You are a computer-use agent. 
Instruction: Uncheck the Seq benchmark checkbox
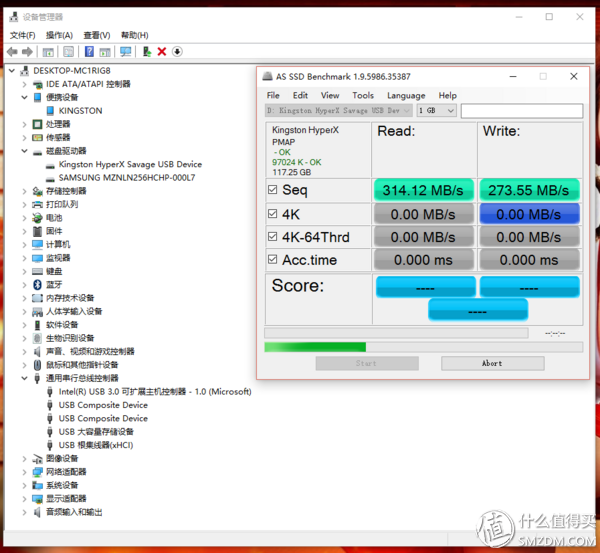coord(273,190)
